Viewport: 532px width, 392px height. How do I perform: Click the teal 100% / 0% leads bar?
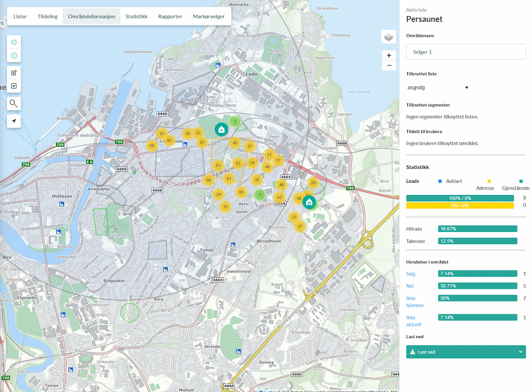460,198
